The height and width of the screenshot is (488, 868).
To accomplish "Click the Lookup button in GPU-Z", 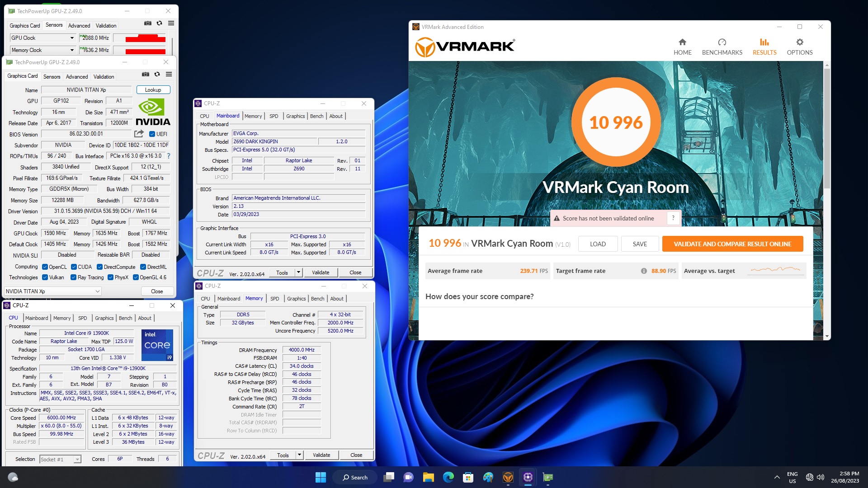I will [x=153, y=90].
